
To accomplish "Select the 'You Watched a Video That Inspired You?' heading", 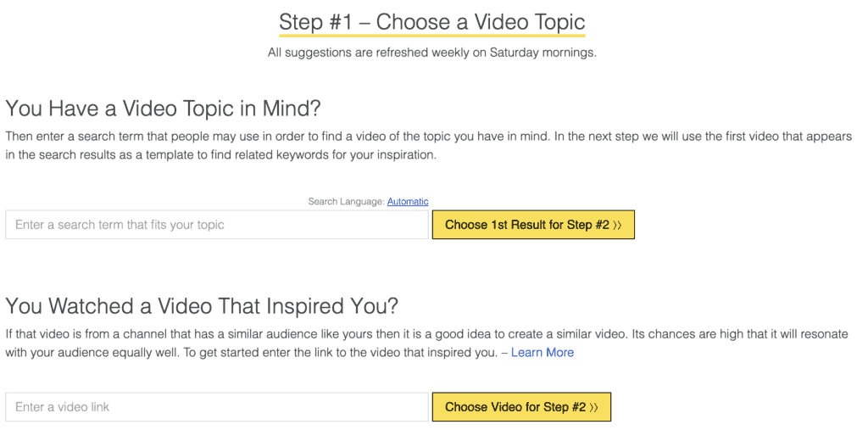I will point(202,306).
